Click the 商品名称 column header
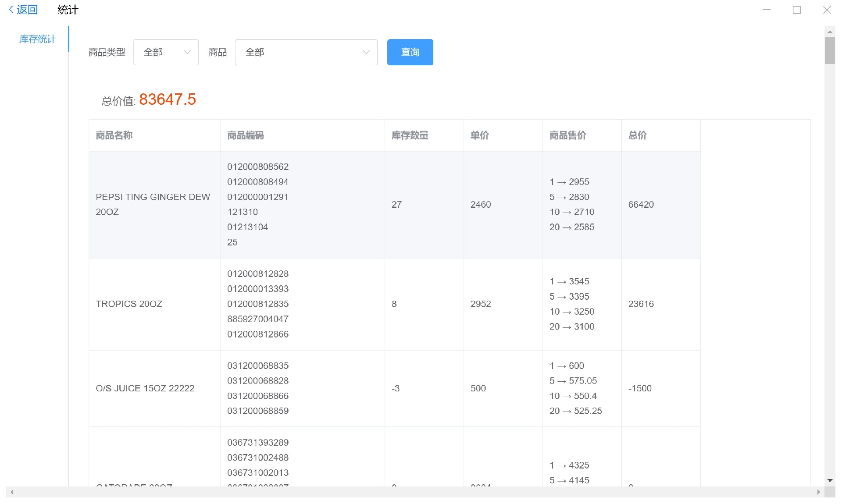The image size is (842, 504). coord(114,135)
